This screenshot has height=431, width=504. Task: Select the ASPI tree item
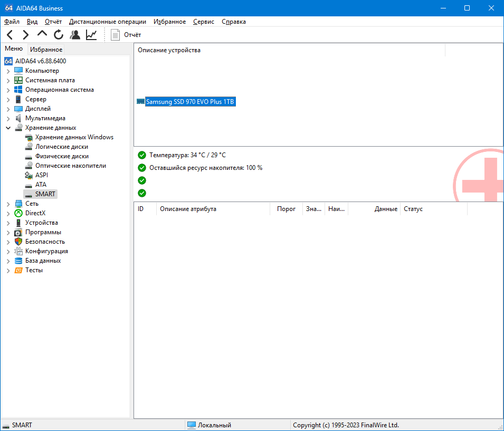pos(42,175)
